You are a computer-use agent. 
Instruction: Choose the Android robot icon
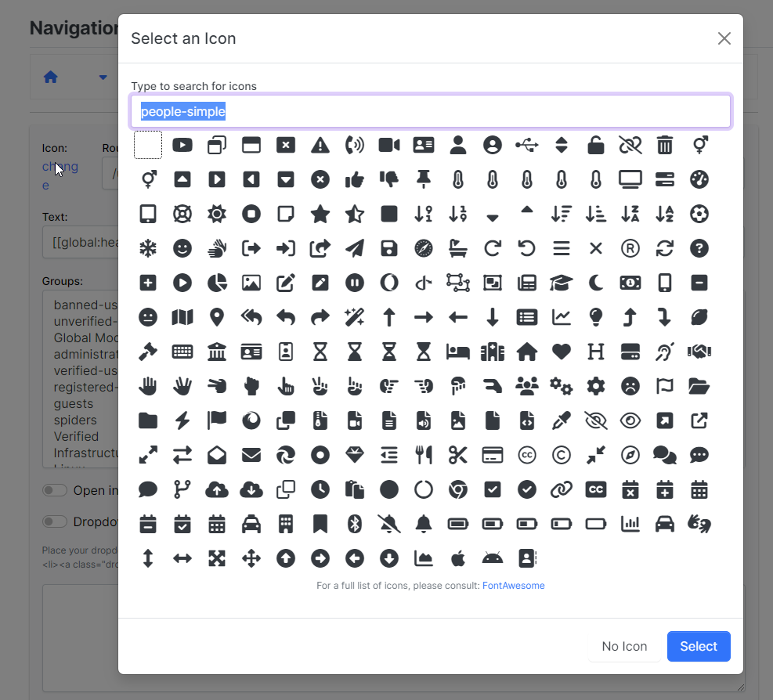(x=493, y=558)
